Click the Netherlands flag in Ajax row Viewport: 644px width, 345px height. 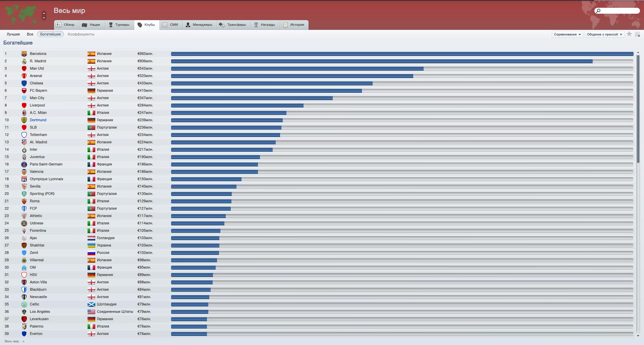click(91, 238)
